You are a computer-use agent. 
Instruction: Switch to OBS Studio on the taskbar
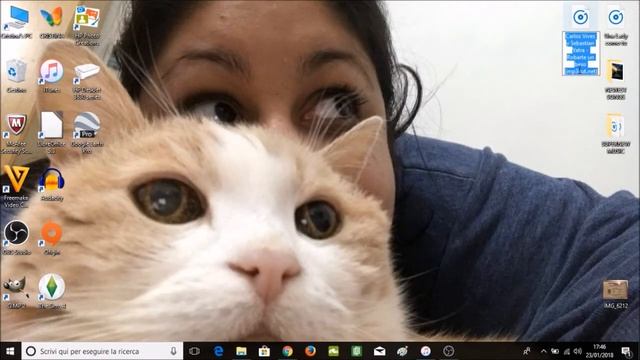pyautogui.click(x=449, y=351)
